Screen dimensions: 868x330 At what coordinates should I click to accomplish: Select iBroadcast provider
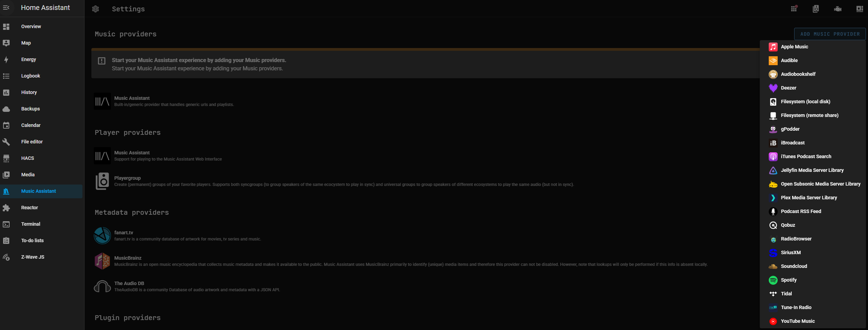pyautogui.click(x=813, y=143)
